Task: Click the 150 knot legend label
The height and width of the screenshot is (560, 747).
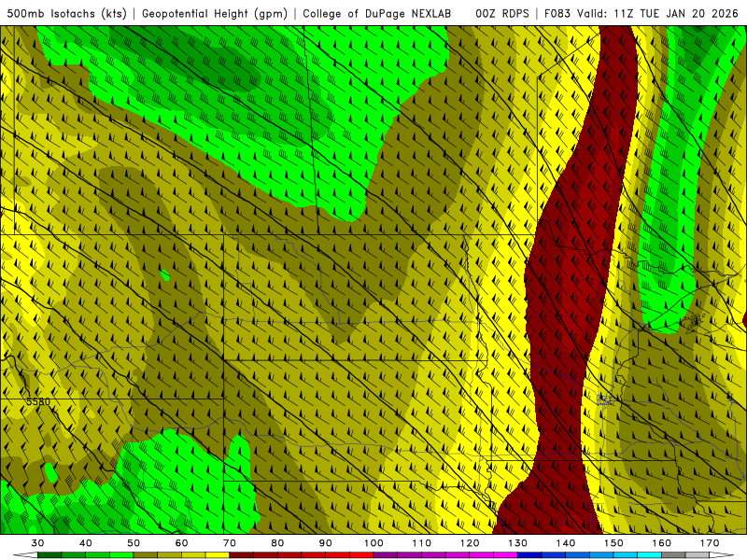Action: (x=613, y=543)
